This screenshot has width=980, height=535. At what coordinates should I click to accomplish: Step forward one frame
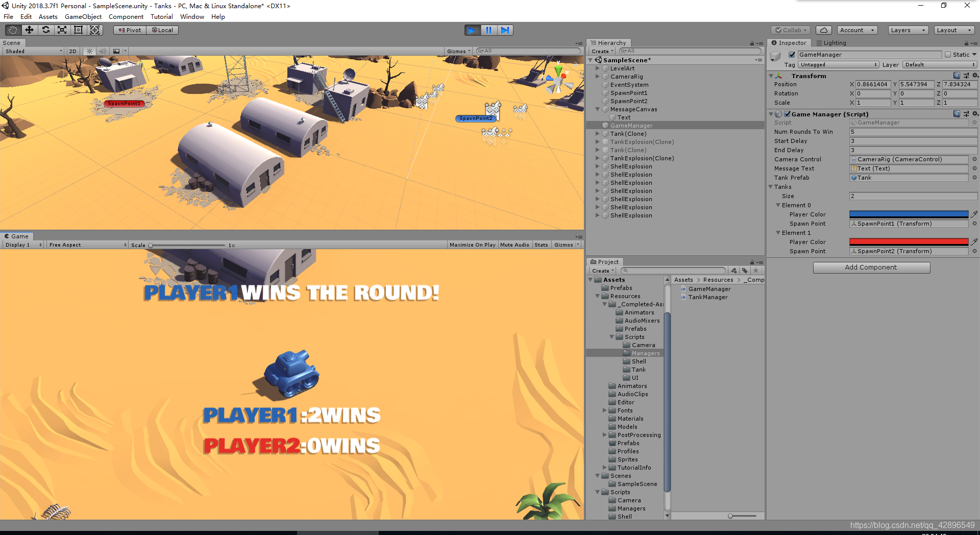pos(505,30)
